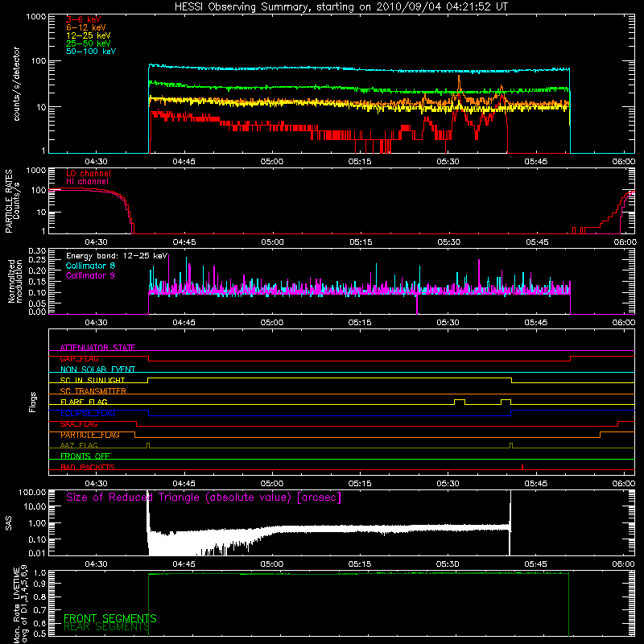Click the 04:45 tick label under particle rates plot

click(184, 242)
